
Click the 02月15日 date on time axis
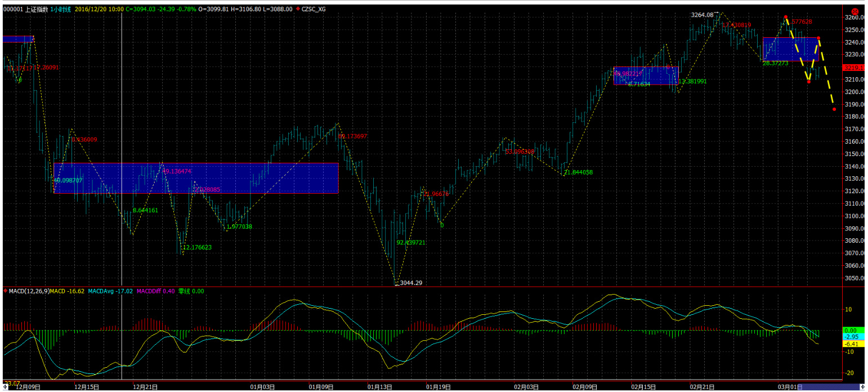pyautogui.click(x=642, y=387)
